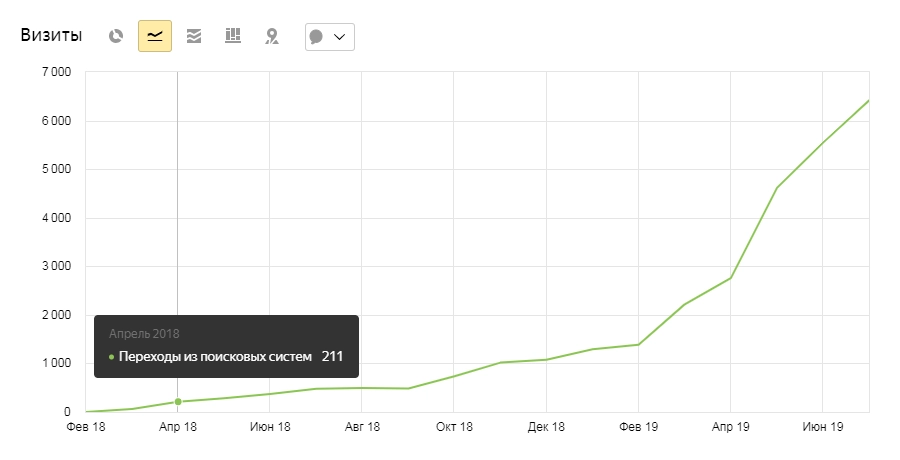Click the "Визиты" chart title
Screen dimensions: 900x460
(x=51, y=35)
